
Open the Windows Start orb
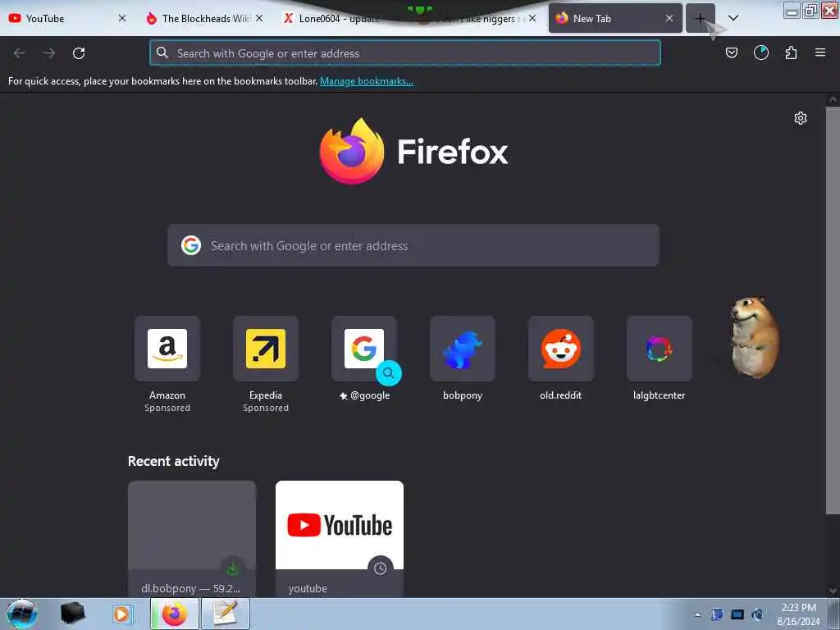pos(22,614)
